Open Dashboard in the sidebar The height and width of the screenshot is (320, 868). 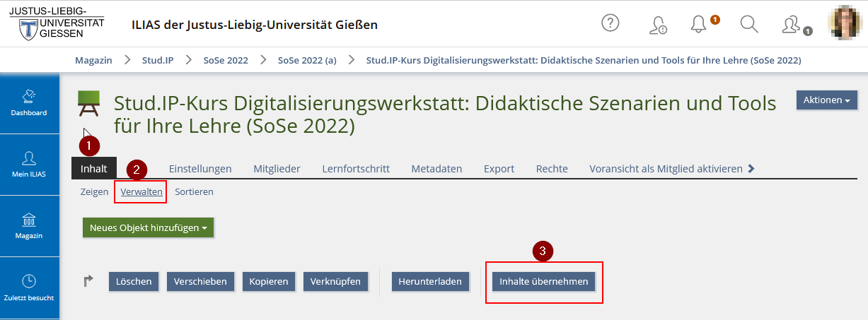click(29, 102)
